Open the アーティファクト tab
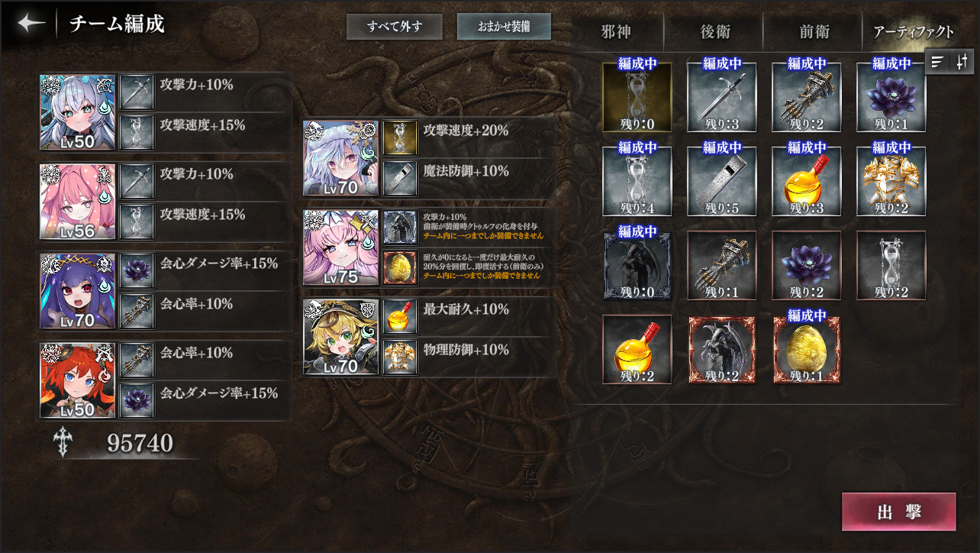The height and width of the screenshot is (553, 980). [x=913, y=32]
